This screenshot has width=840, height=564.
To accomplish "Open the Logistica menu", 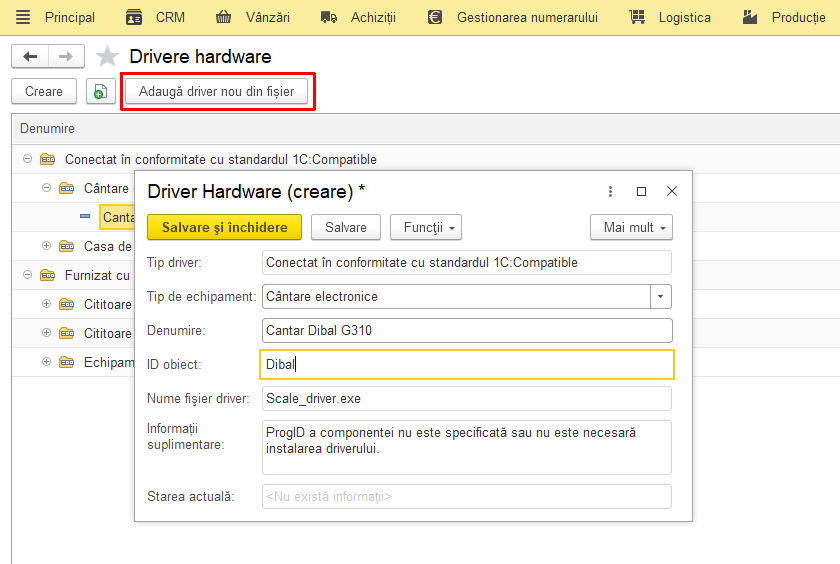I will 685,18.
